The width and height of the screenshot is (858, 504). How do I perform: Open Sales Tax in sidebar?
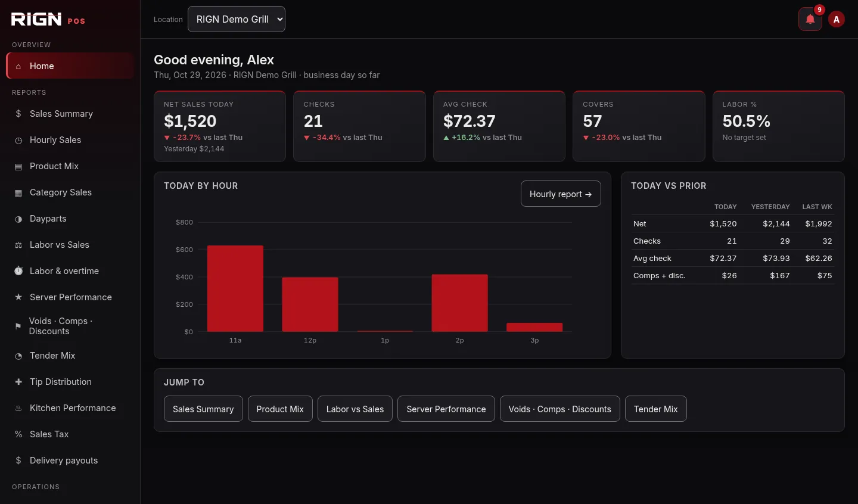coord(70,434)
